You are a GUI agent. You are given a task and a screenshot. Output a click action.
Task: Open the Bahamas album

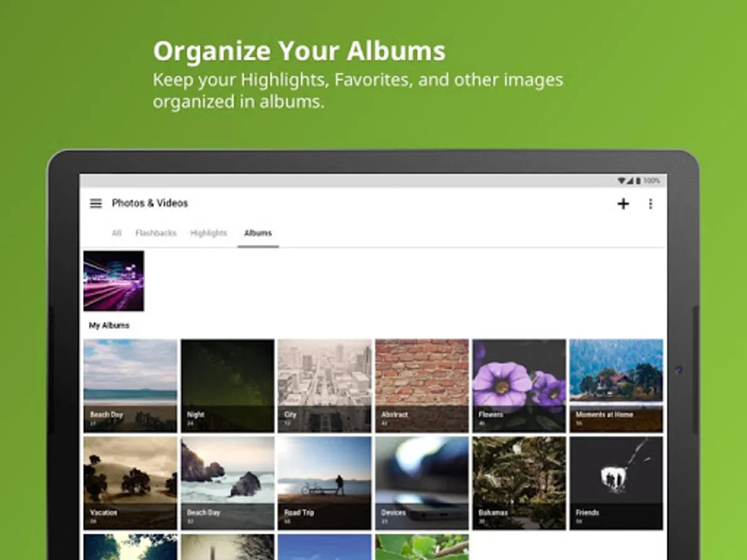pyautogui.click(x=519, y=483)
